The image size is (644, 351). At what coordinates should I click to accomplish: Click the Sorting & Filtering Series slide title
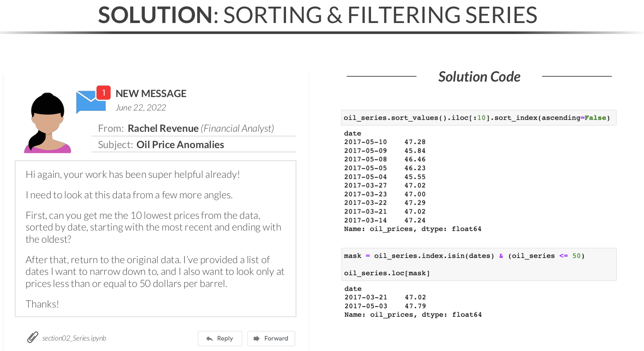point(317,15)
